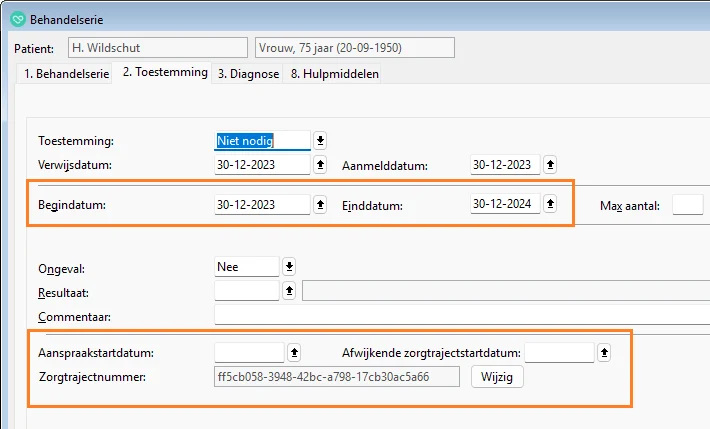
Task: Open the Aanspraakstartdatum date picker arrow
Action: [294, 353]
